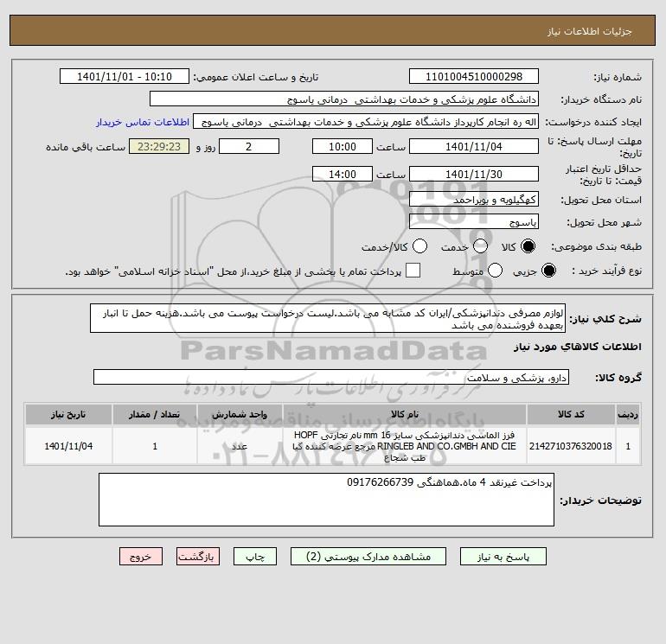Click the countdown timer 23:29:23
Screen dimensions: 666x644
[159, 146]
